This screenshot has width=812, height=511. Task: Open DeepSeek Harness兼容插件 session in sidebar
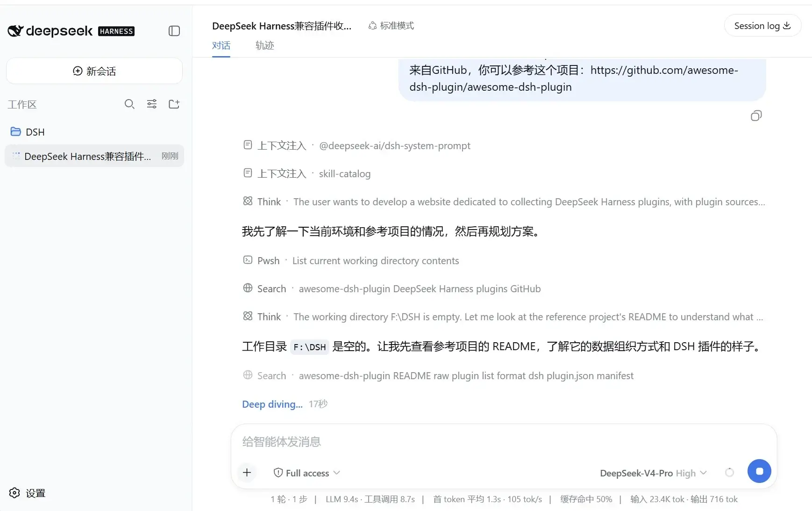pos(94,156)
